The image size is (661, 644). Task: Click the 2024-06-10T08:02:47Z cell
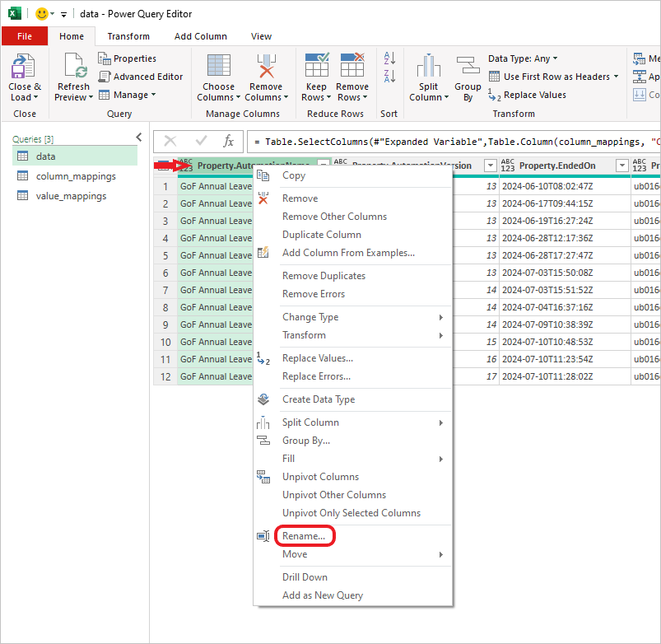coord(565,186)
